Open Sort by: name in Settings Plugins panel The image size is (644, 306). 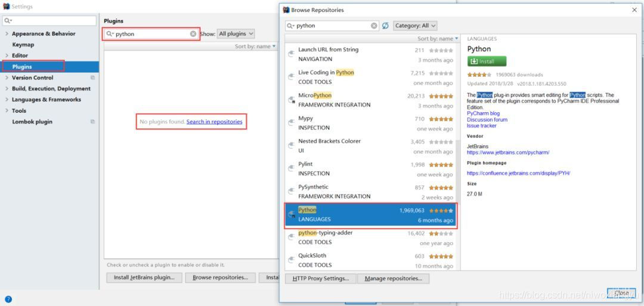(255, 47)
